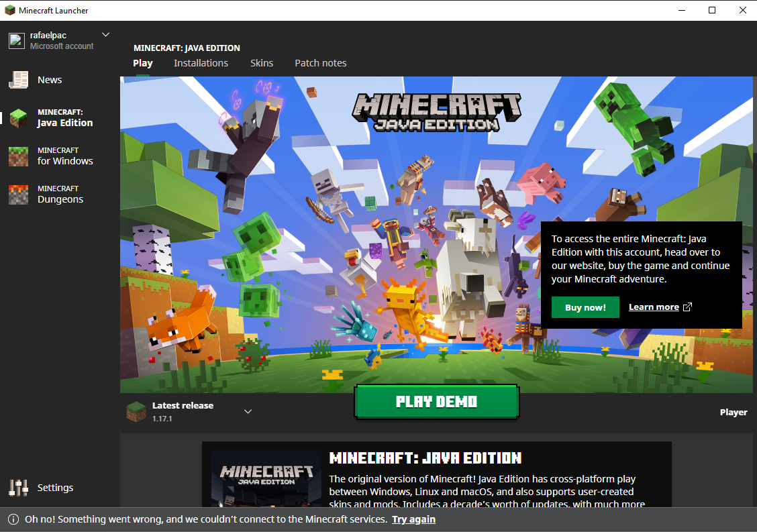Click the MINECRAFT: JAVA EDITION header above tabs
The image size is (757, 532).
(187, 48)
